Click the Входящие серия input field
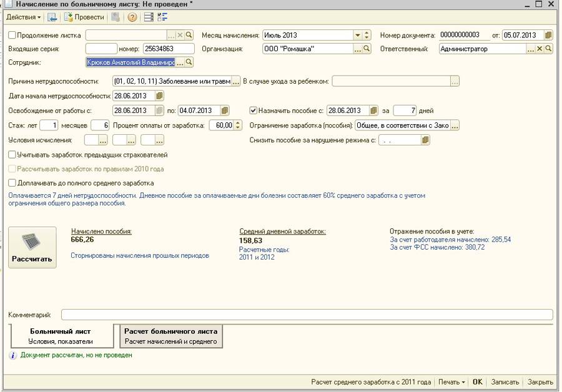Screen dimensions: 562x392 pos(101,49)
